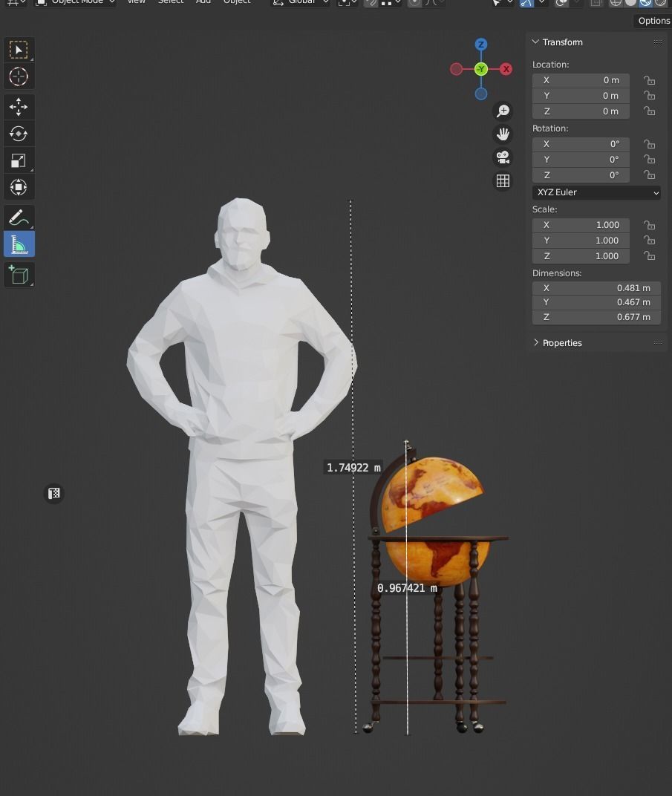Toggle lock on Scale X
The image size is (672, 796).
click(649, 225)
